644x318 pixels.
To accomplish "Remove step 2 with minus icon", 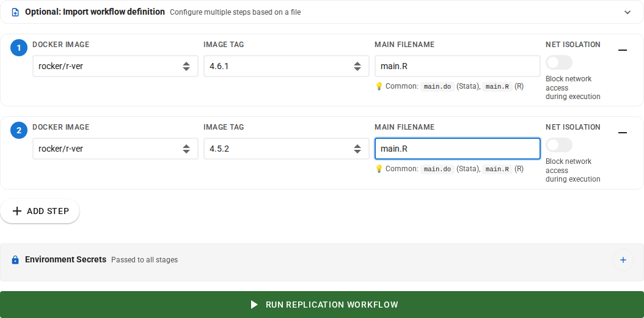I will [x=623, y=133].
